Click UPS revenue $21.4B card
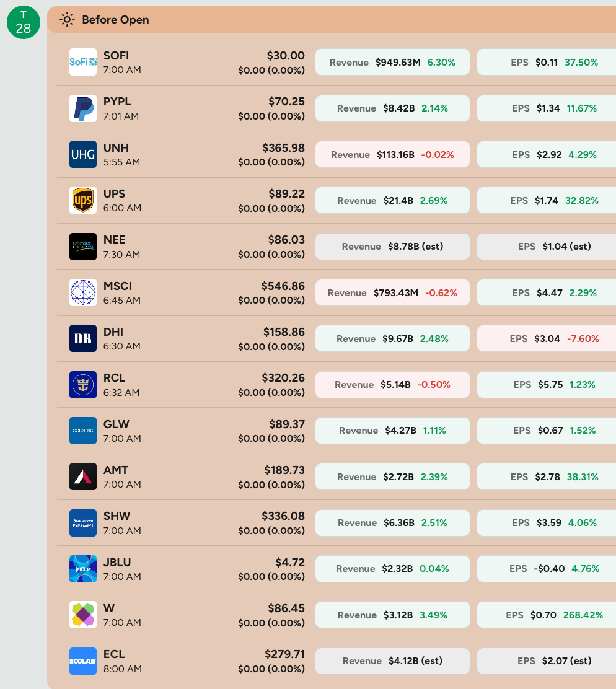This screenshot has width=616, height=689. (392, 200)
